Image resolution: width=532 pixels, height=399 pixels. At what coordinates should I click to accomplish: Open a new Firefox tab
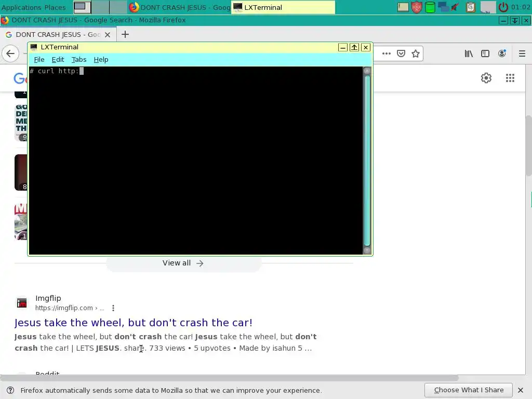(x=125, y=34)
